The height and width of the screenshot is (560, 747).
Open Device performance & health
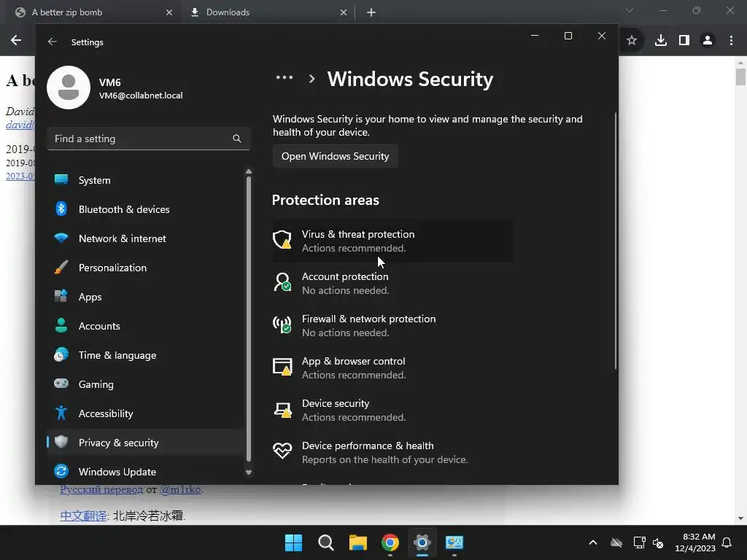[392, 452]
